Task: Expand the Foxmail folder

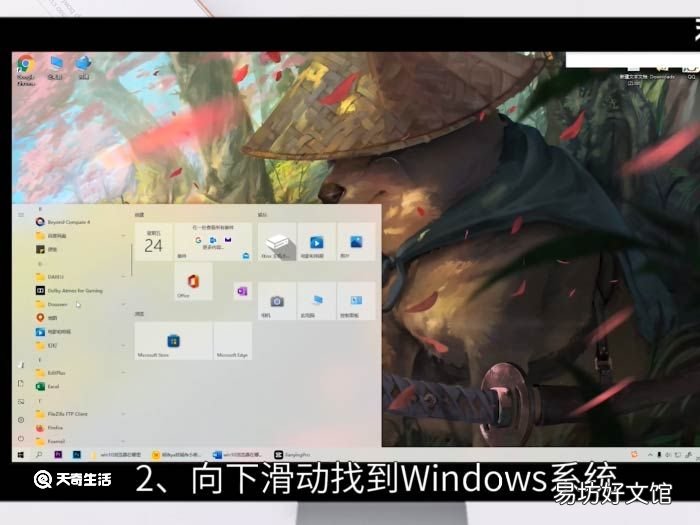Action: tap(81, 441)
